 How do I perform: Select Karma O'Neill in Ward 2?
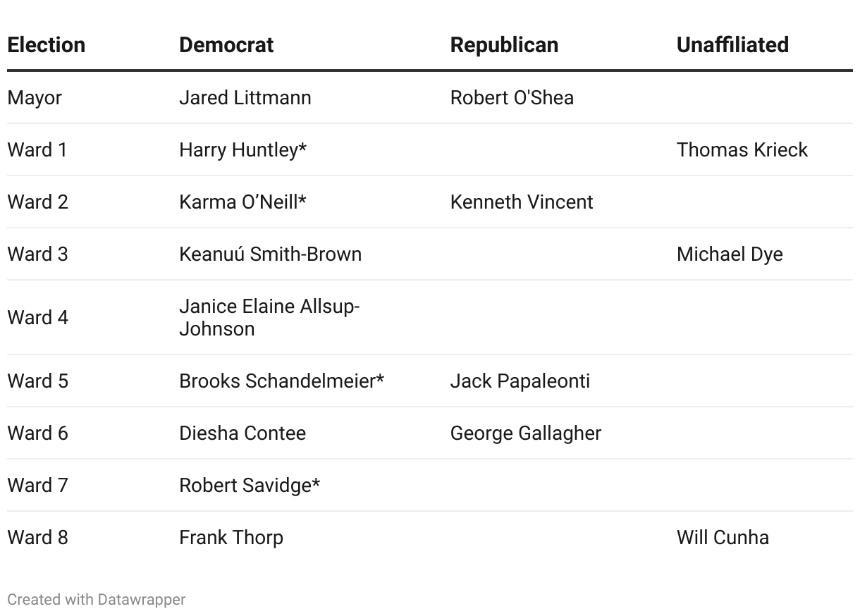pyautogui.click(x=242, y=202)
